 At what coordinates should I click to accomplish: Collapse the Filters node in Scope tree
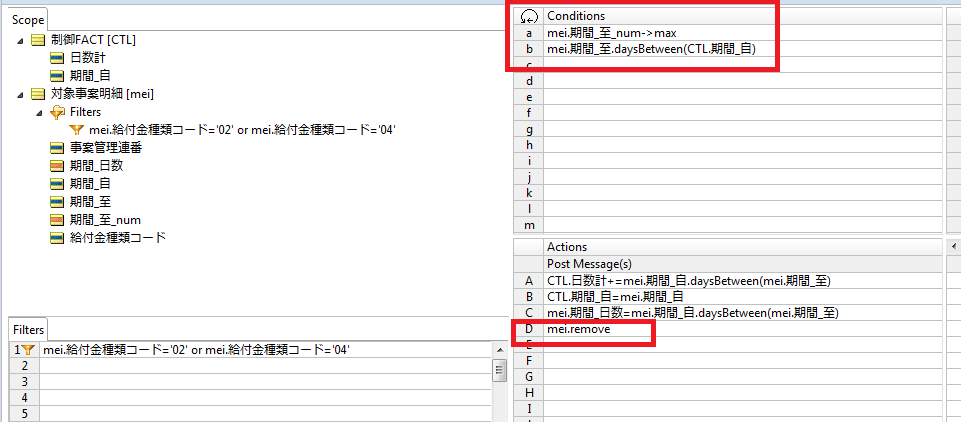click(x=39, y=113)
